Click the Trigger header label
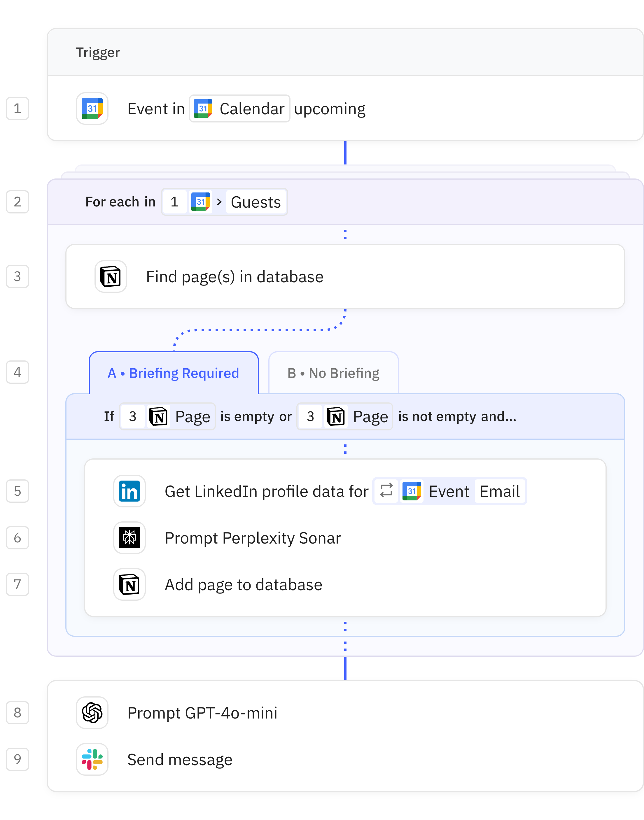The height and width of the screenshot is (820, 644). [98, 52]
